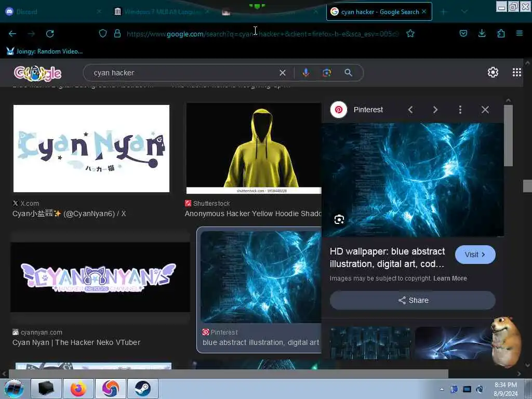Open the Windows Start orb

(14, 389)
